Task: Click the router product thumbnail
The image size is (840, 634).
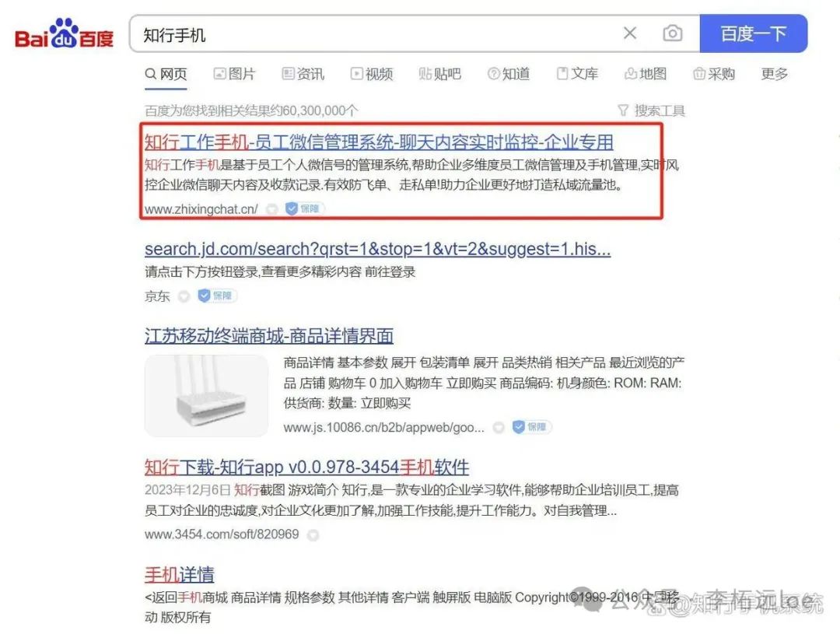Action: pos(207,395)
